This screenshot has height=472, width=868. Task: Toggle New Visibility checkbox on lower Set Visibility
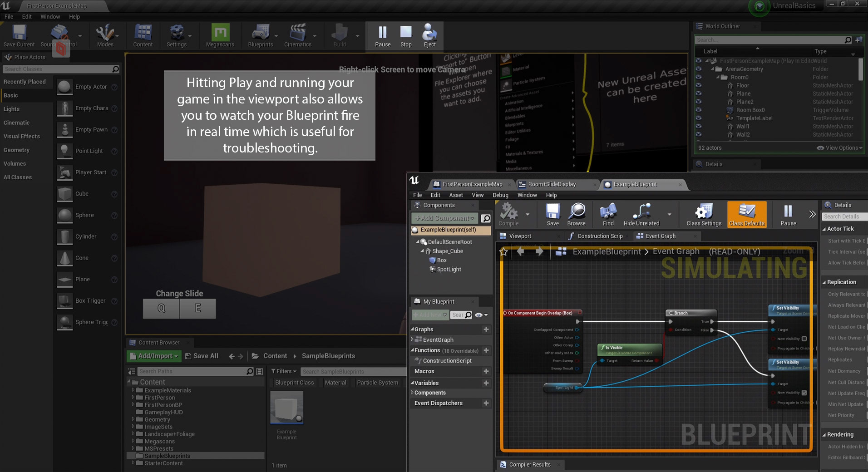pyautogui.click(x=804, y=393)
